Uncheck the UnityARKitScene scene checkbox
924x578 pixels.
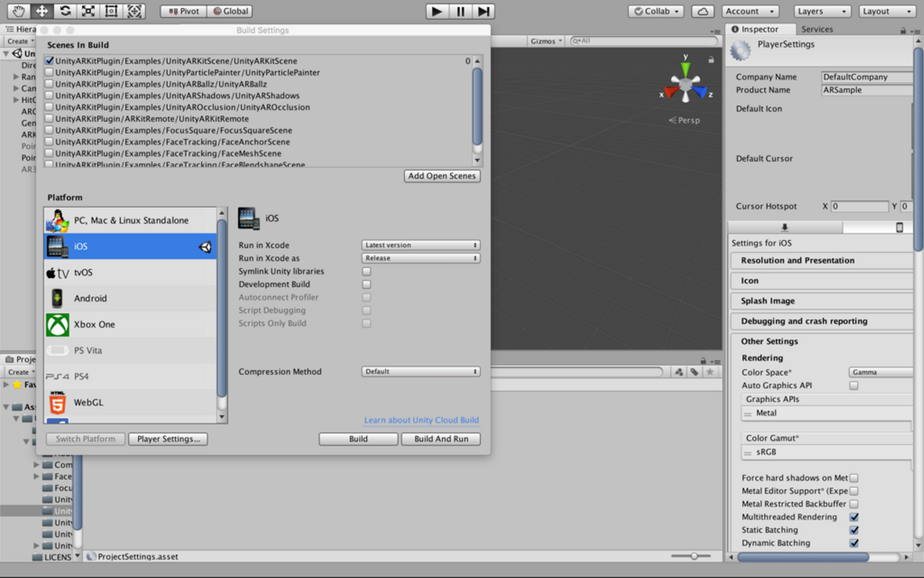tap(49, 61)
